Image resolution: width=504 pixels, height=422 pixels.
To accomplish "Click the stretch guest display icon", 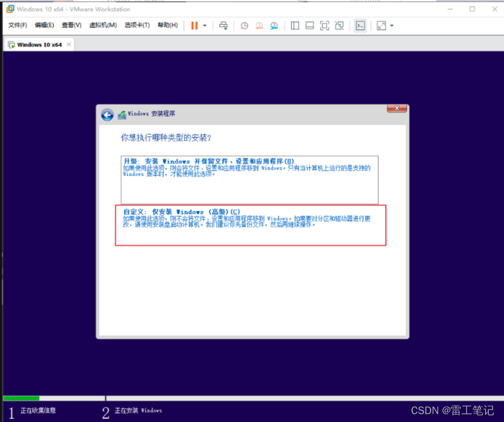I will coord(381,26).
